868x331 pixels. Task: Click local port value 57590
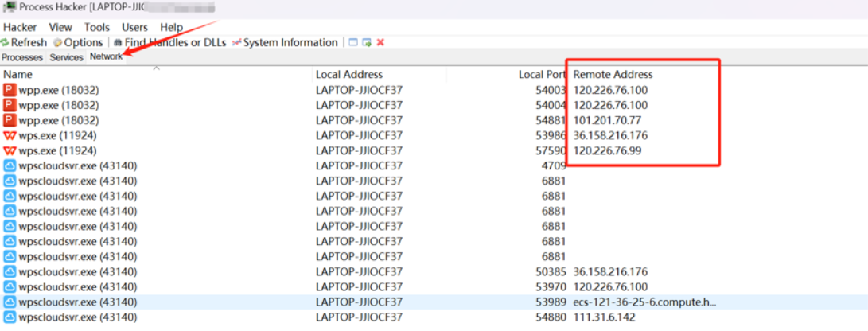pos(551,150)
